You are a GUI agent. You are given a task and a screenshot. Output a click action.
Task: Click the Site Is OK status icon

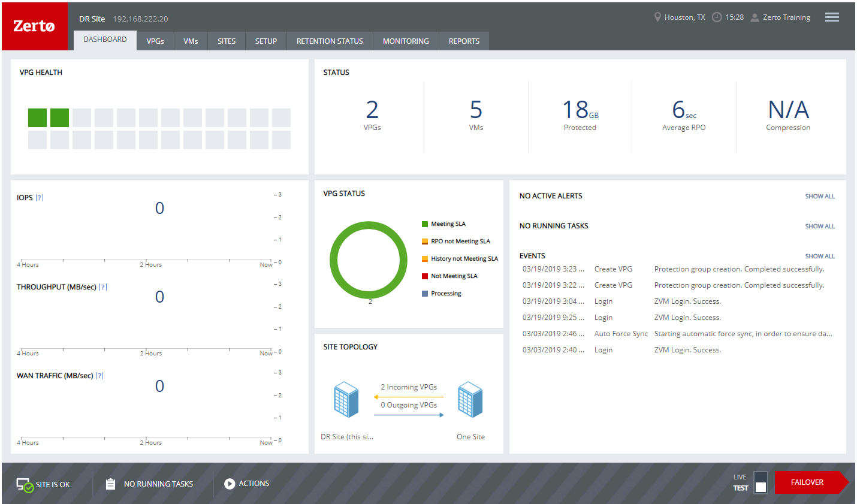(25, 484)
